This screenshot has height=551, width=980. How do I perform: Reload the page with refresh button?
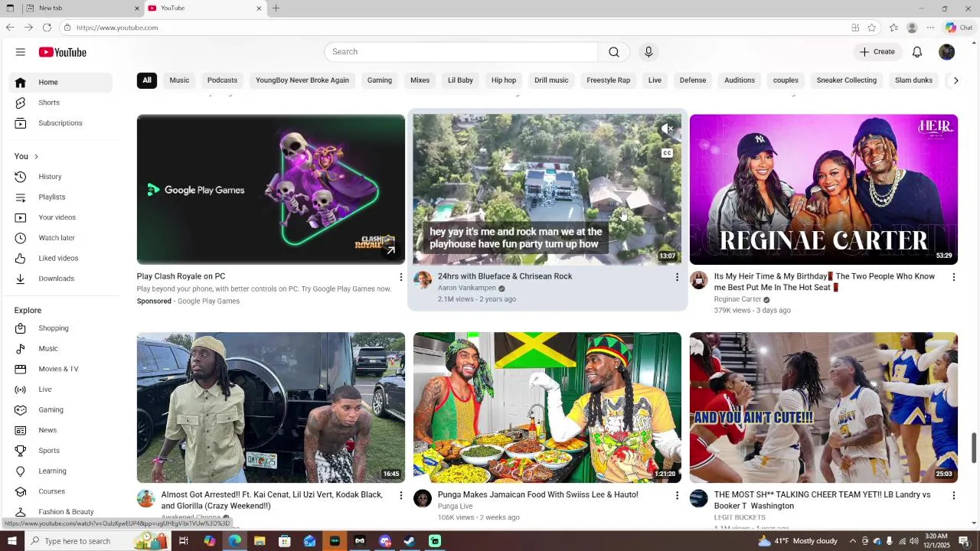pos(47,28)
